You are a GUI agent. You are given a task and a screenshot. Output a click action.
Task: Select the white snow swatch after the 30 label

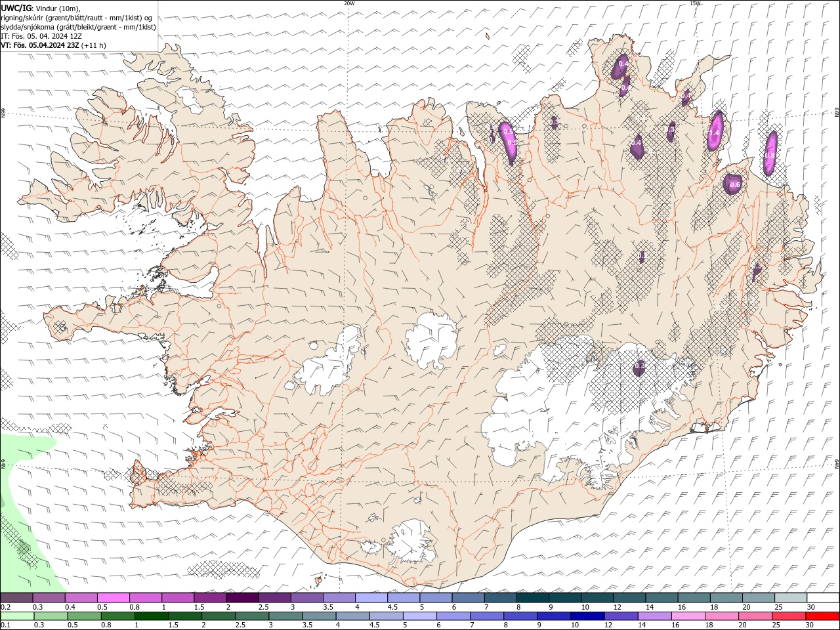point(824,598)
